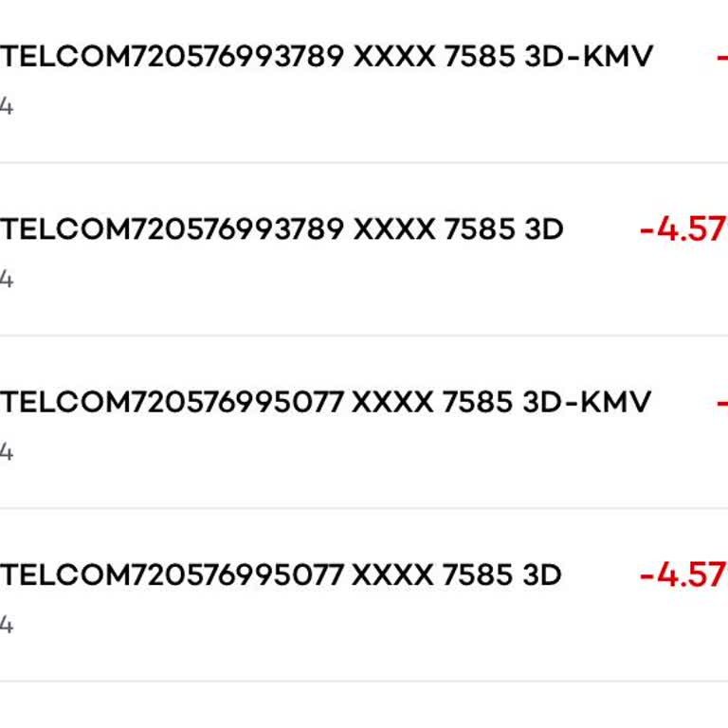
Task: Click the 3D suffix in the second row
Action: (x=544, y=229)
